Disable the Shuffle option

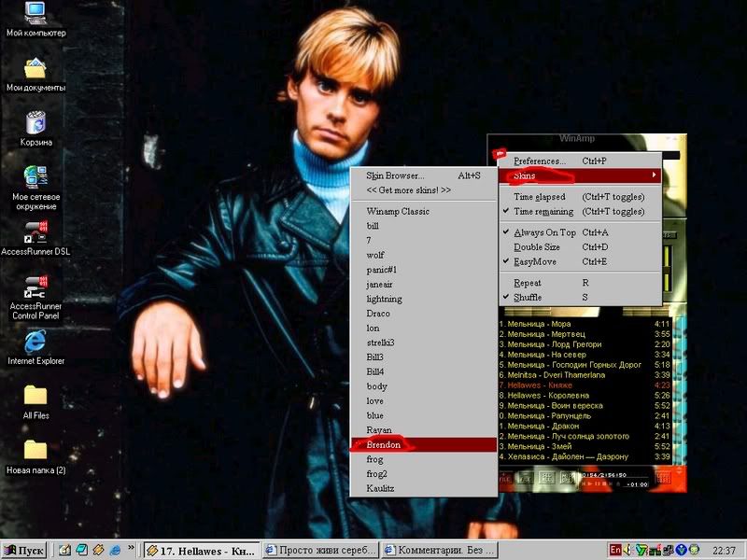coord(528,298)
